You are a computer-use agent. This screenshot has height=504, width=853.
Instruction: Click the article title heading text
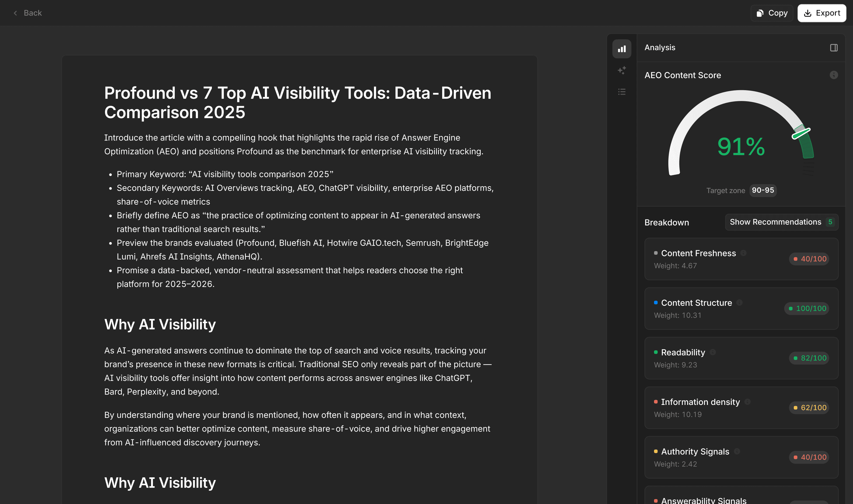click(298, 102)
